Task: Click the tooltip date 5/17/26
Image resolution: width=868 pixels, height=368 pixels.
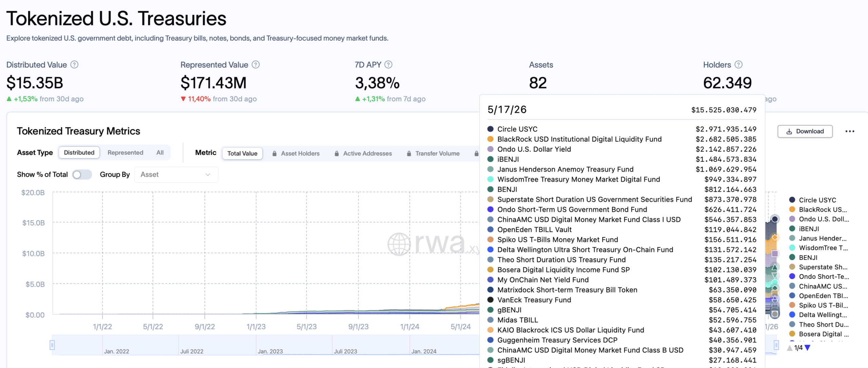Action: point(507,110)
